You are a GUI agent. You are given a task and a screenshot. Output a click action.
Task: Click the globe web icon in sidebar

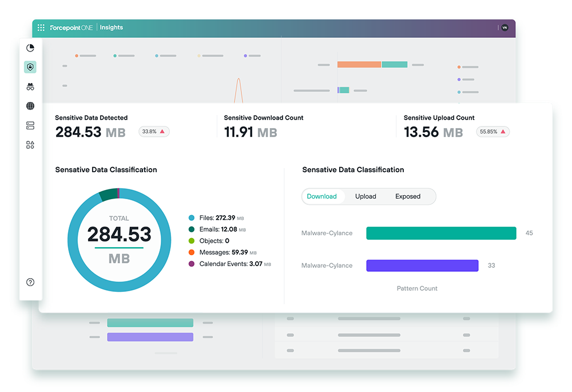click(x=30, y=106)
